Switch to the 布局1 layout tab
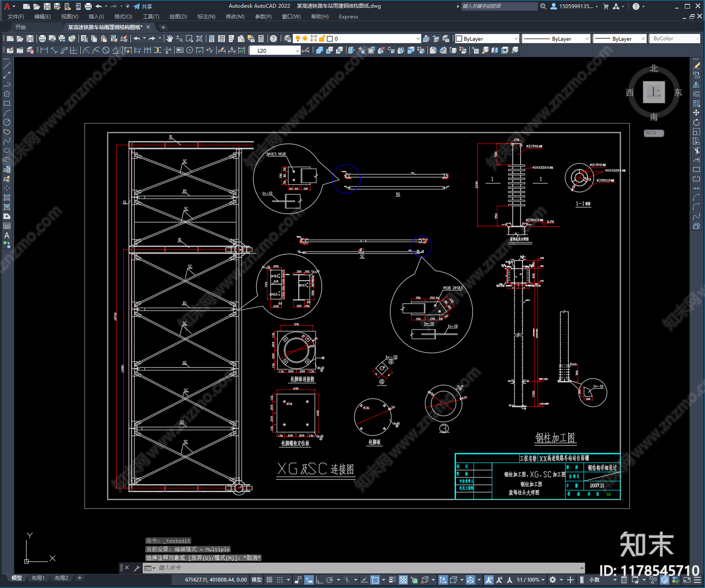The height and width of the screenshot is (588, 705). 38,578
